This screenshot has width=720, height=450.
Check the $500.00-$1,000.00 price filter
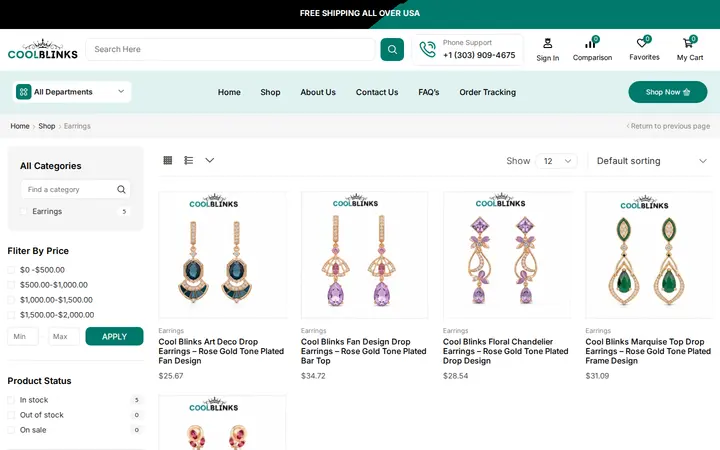tap(11, 285)
